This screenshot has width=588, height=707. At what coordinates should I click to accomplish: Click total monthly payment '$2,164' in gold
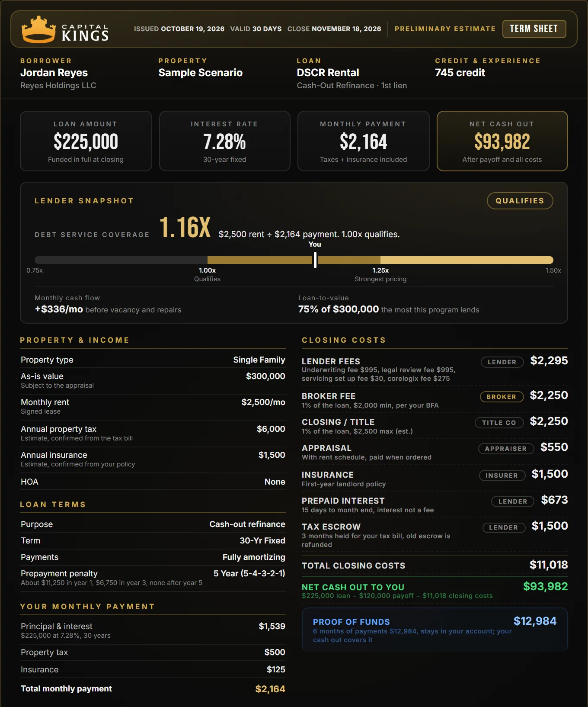(270, 689)
